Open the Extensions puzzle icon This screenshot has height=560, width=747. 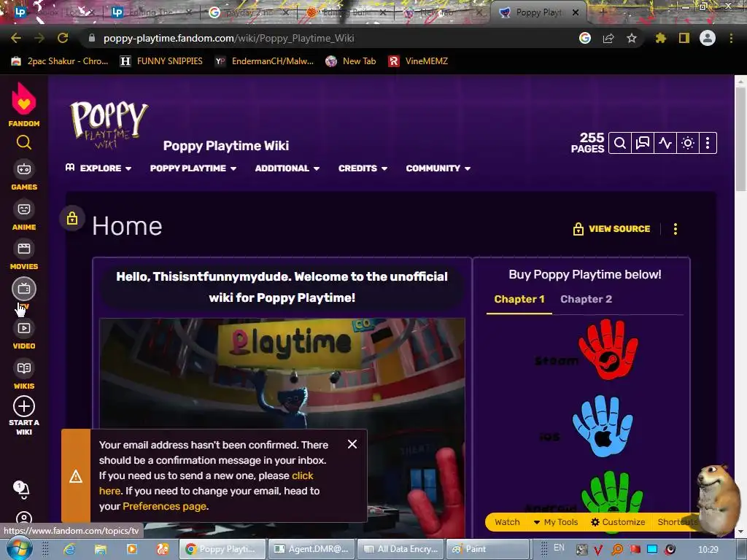661,38
